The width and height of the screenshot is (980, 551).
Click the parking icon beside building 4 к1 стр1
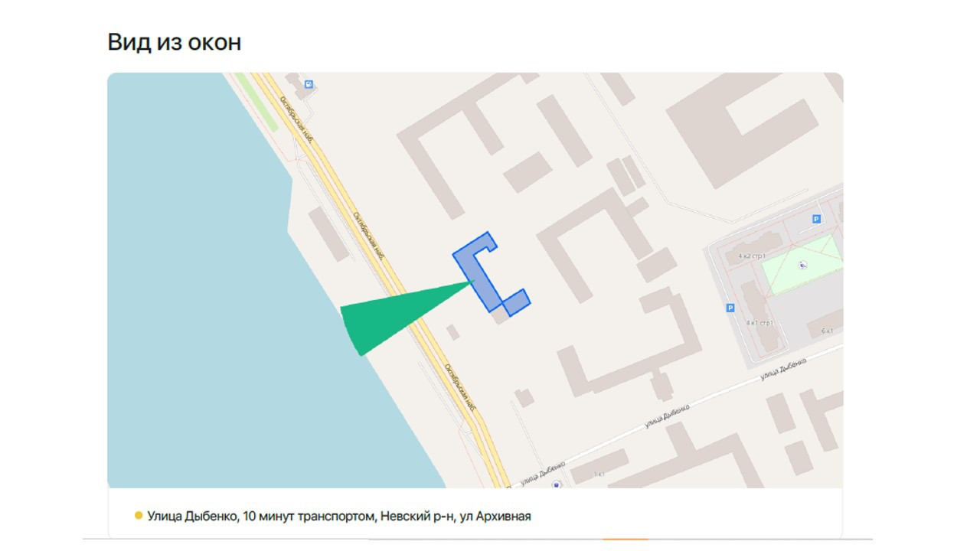730,308
